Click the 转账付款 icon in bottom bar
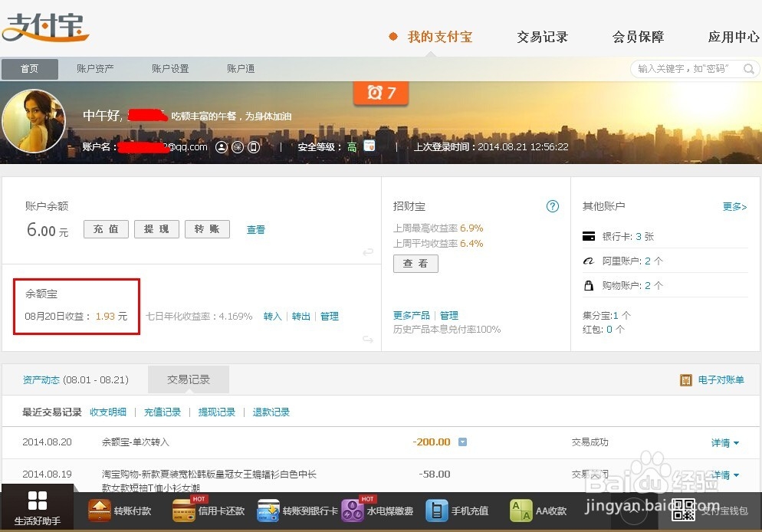This screenshot has height=532, width=762. (x=100, y=511)
